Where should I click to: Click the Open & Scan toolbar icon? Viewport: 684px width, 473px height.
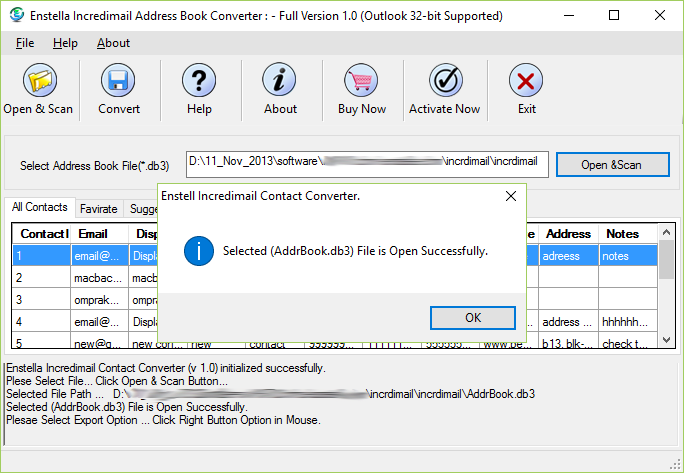[38, 81]
